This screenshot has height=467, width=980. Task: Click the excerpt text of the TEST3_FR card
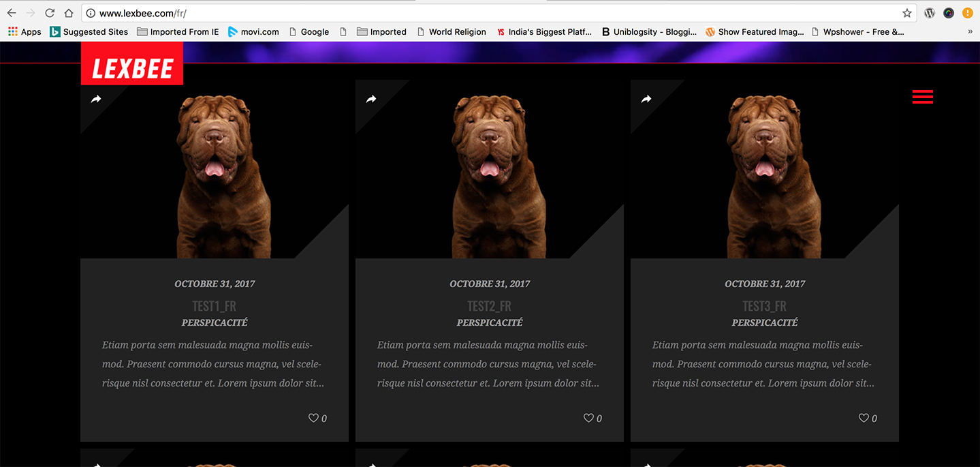pos(763,364)
